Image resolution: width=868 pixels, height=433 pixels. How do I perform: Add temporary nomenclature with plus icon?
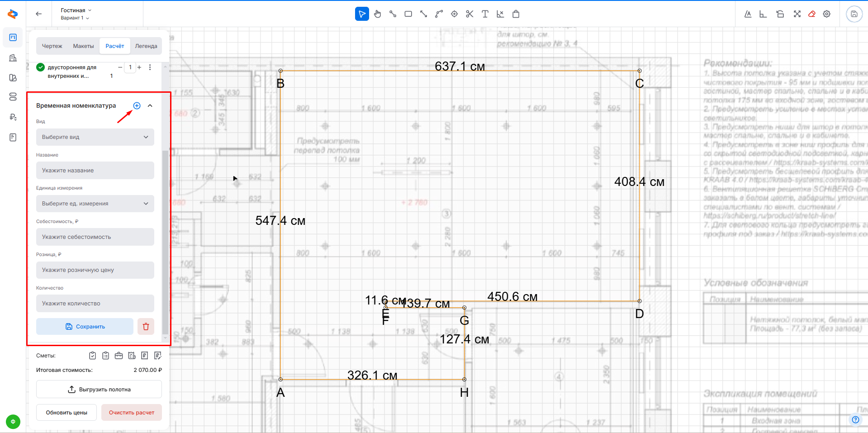pos(137,105)
